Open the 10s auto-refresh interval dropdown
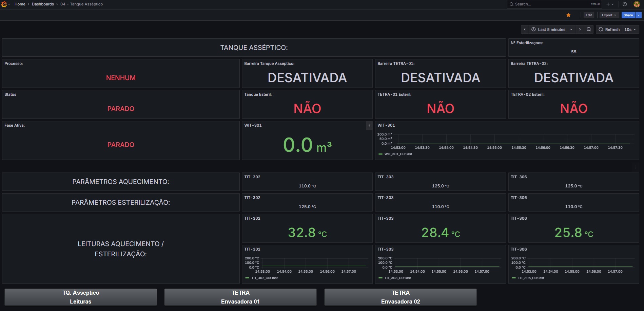 pyautogui.click(x=629, y=30)
